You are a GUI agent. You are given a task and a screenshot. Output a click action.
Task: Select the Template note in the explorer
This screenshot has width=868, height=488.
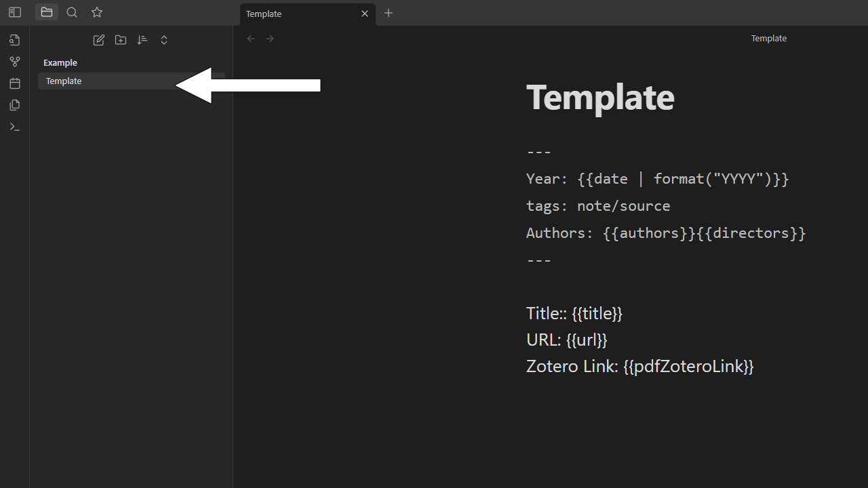pyautogui.click(x=81, y=81)
